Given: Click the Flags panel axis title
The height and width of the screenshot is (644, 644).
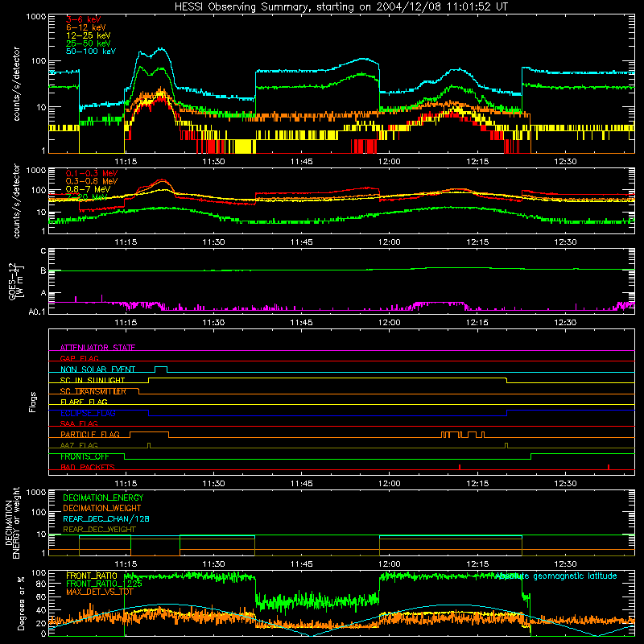Looking at the screenshot, I should pyautogui.click(x=32, y=402).
